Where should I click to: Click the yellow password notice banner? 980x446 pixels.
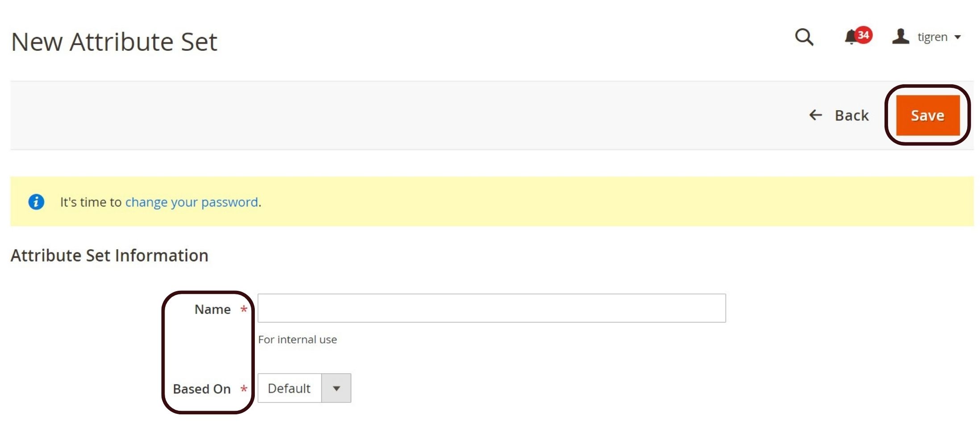click(492, 202)
